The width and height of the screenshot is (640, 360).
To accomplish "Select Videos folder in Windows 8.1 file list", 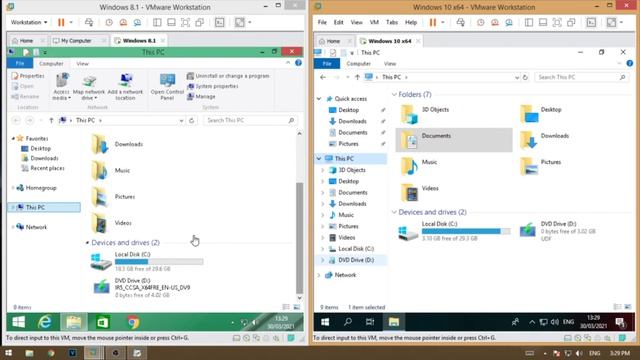I will [111, 223].
